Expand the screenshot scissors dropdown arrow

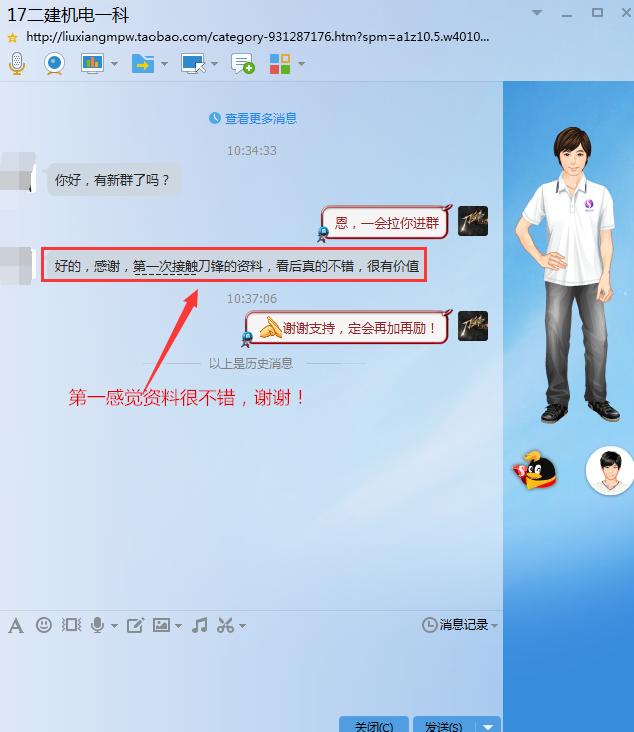(x=242, y=626)
